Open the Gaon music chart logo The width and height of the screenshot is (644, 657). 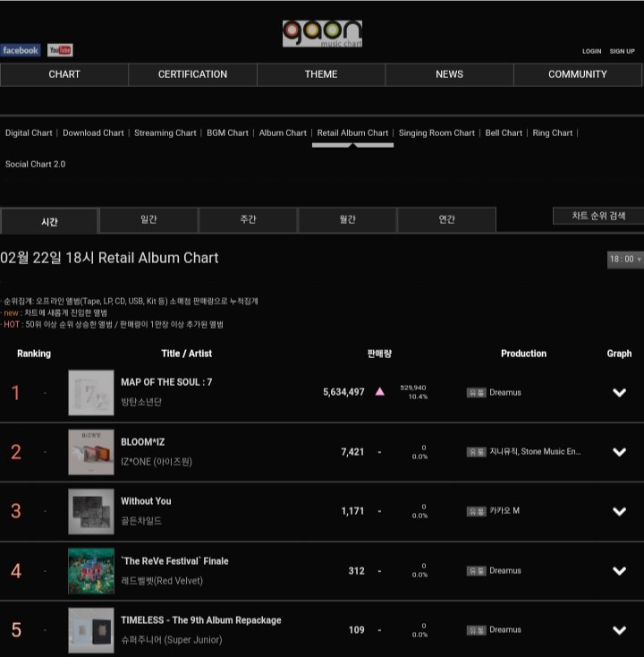(x=322, y=33)
